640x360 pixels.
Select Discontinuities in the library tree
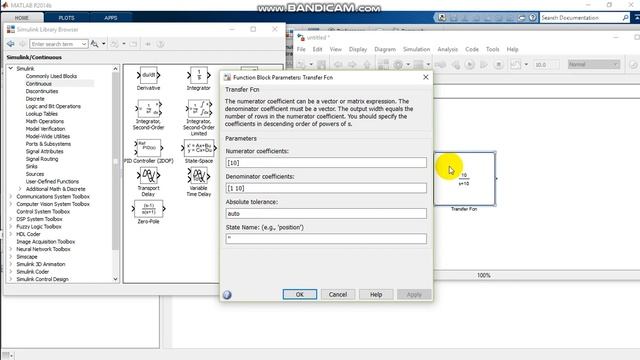coord(42,91)
